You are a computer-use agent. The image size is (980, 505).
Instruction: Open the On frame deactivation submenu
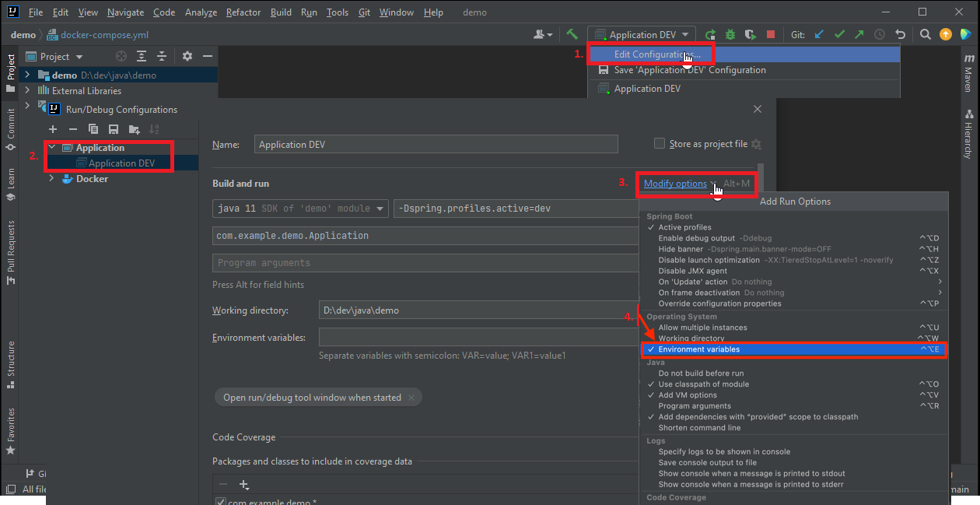(793, 293)
